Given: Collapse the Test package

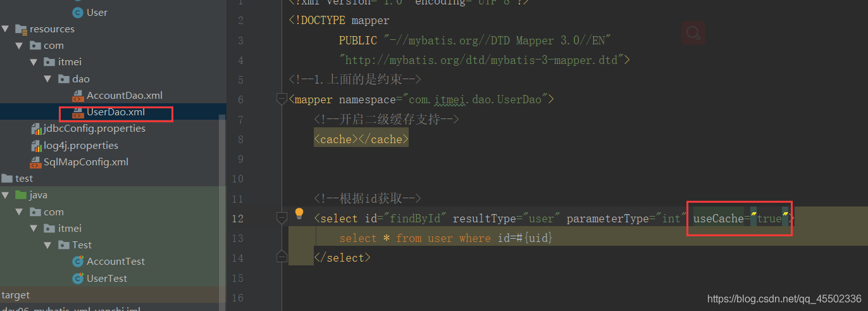Looking at the screenshot, I should point(47,244).
